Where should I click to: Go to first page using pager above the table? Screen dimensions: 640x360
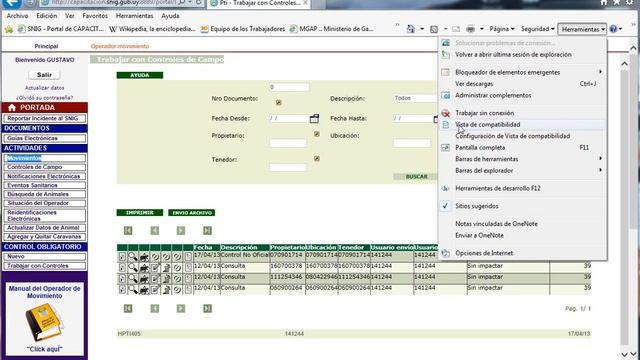coord(128,231)
